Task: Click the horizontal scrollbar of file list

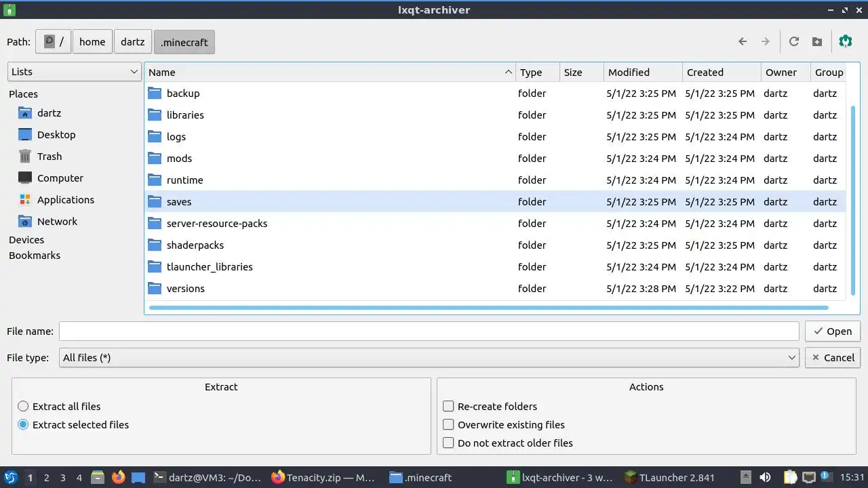Action: click(x=488, y=308)
